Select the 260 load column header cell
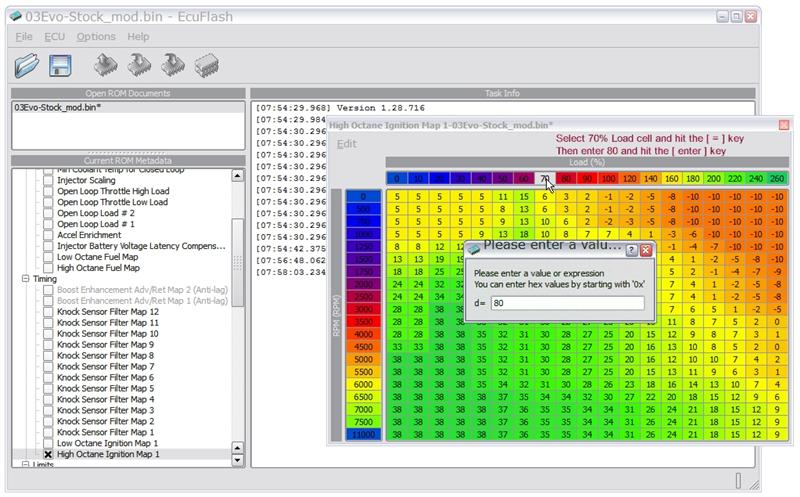The image size is (800, 497). point(777,179)
